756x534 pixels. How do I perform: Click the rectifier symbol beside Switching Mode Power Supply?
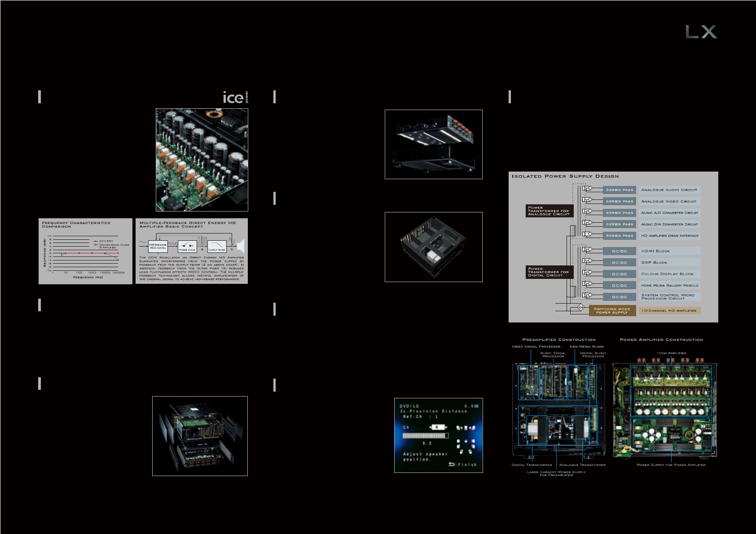(x=580, y=308)
